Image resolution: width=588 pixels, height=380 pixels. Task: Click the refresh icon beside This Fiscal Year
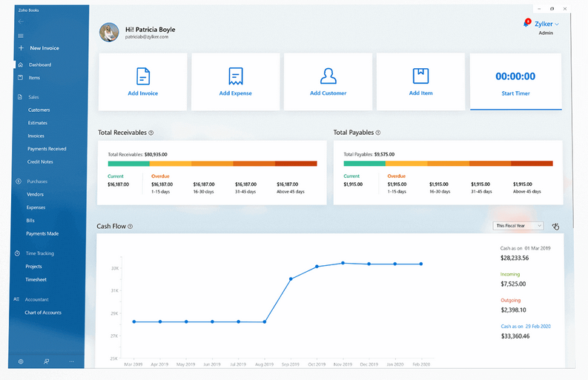click(x=555, y=226)
